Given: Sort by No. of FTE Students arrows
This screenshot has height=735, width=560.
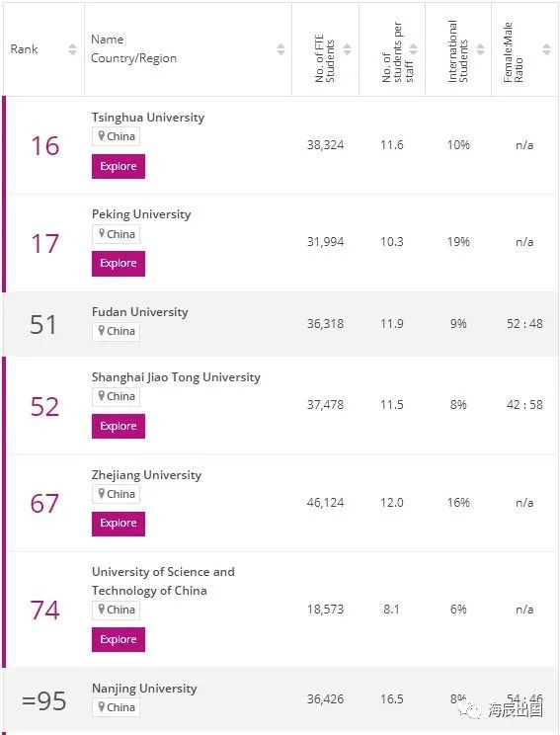Looking at the screenshot, I should tap(348, 49).
